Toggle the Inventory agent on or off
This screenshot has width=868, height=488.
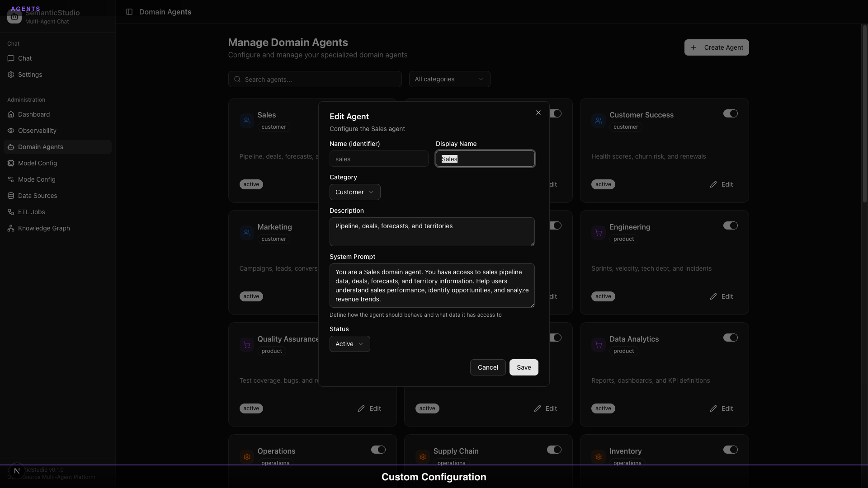pos(730,450)
